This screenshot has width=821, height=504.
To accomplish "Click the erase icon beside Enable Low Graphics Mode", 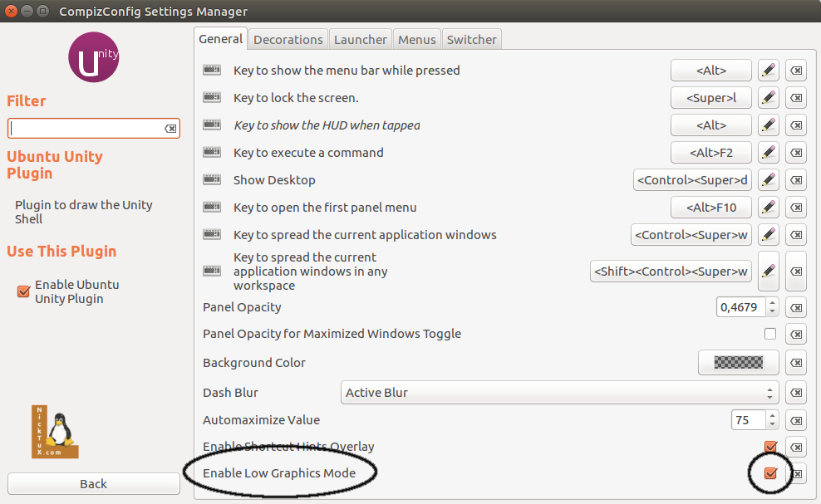I will point(795,473).
